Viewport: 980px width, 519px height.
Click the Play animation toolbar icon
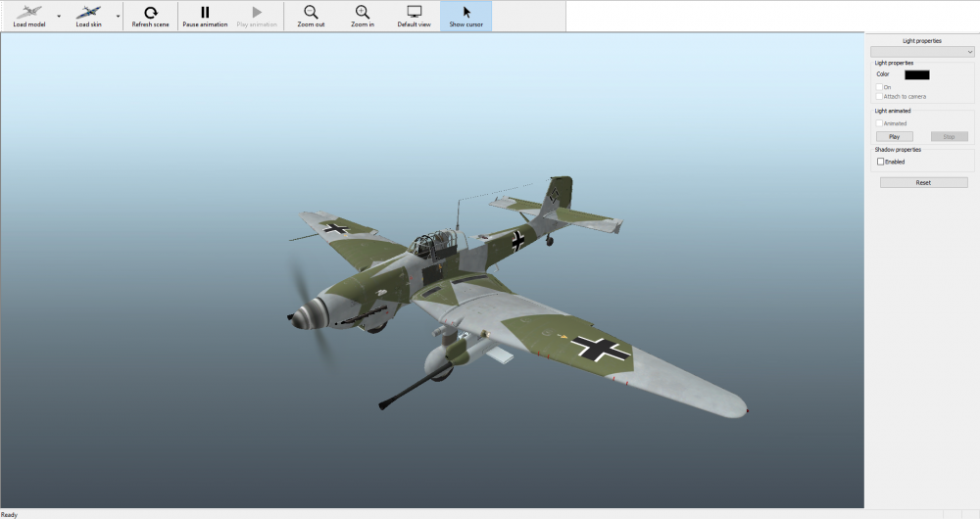coord(257,13)
